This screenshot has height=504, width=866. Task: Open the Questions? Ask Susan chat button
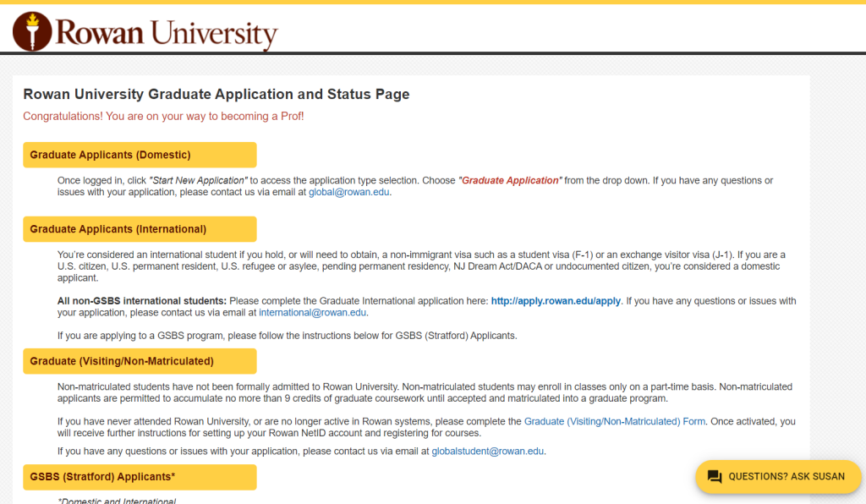[786, 477]
